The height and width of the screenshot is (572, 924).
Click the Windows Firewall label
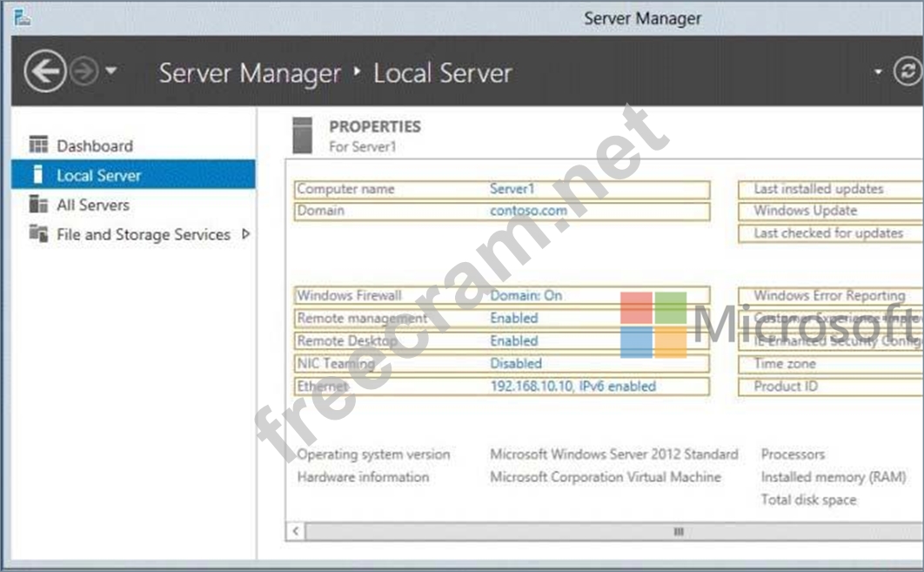tap(350, 295)
